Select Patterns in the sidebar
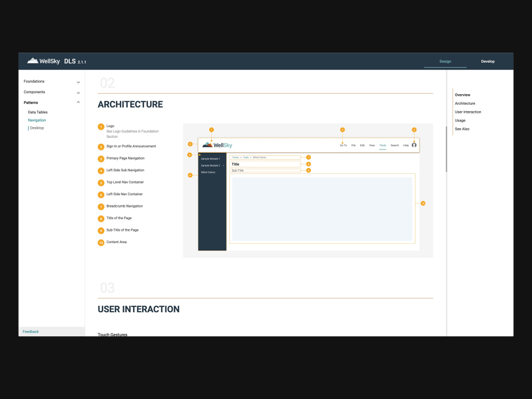Screen dimensions: 532x399 31,103
